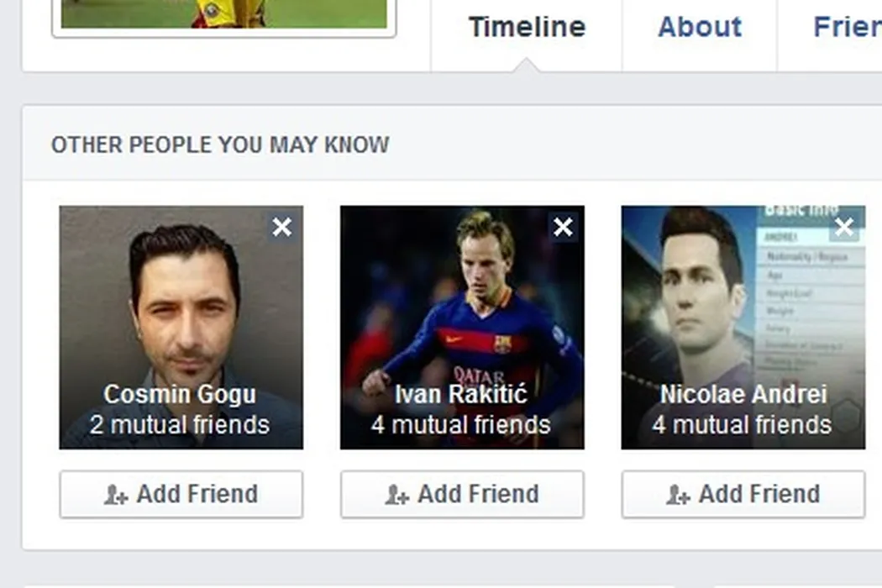This screenshot has width=882, height=588.
Task: Open Ivan Rakitić's profile picture
Action: coord(462,302)
